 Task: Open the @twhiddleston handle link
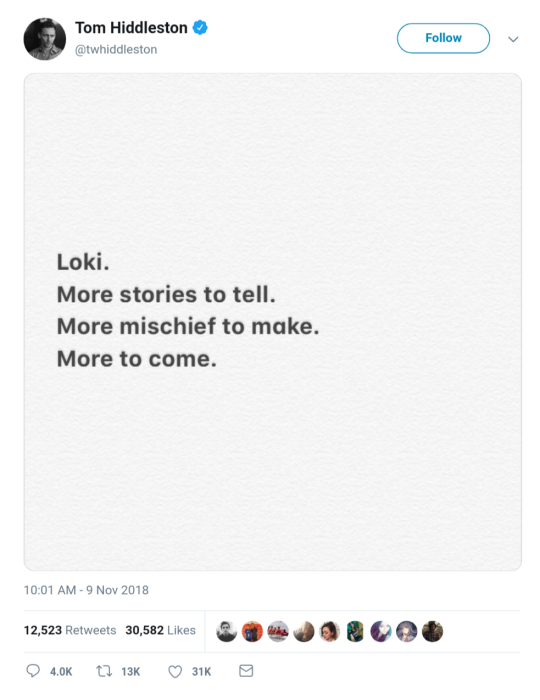[116, 50]
